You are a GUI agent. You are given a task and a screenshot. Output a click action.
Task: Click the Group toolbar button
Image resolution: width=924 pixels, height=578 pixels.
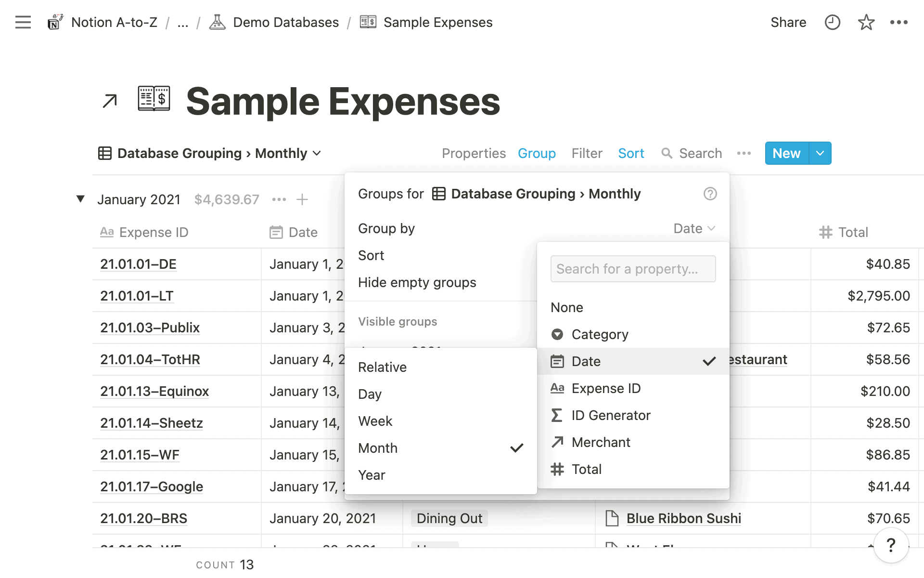[537, 153]
